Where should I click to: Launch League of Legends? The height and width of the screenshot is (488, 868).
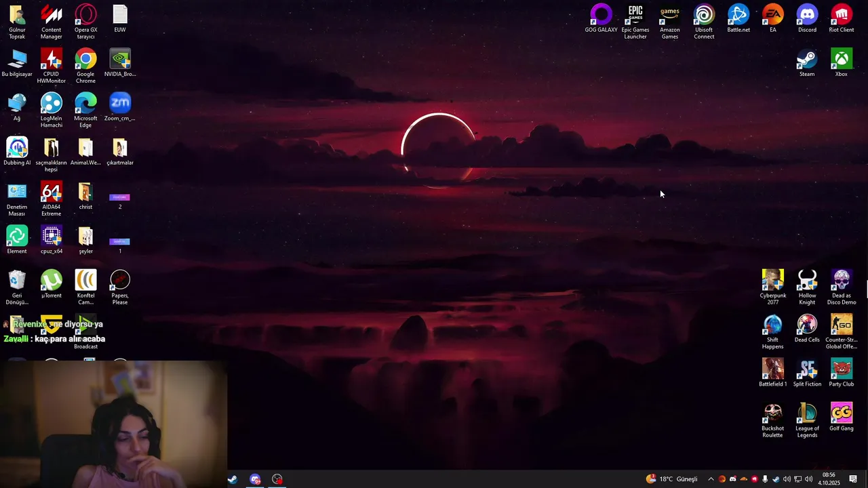(807, 420)
